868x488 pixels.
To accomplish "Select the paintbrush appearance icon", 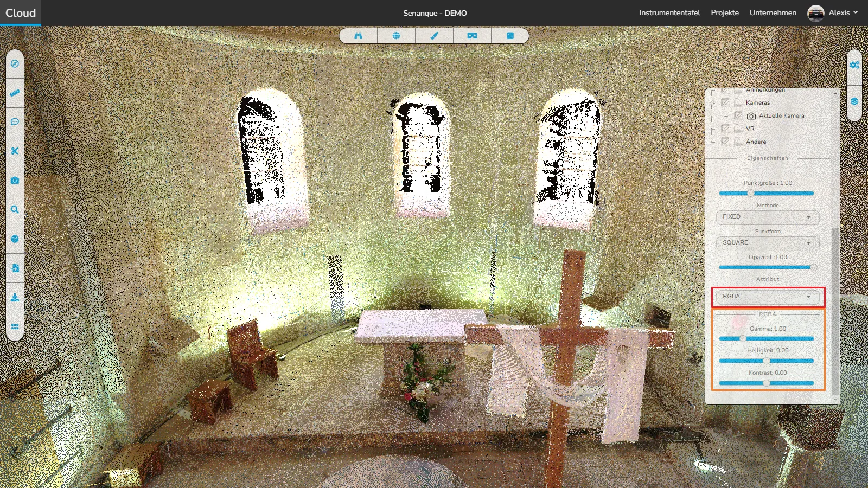I will (434, 36).
